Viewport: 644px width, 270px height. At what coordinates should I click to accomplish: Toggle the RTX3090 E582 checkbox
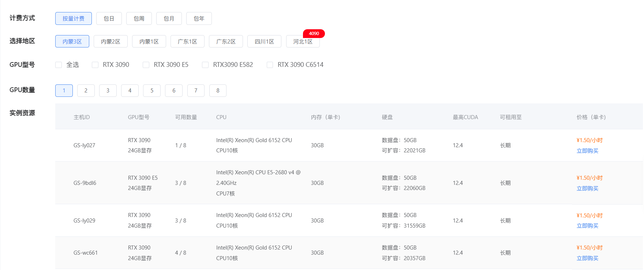[205, 65]
